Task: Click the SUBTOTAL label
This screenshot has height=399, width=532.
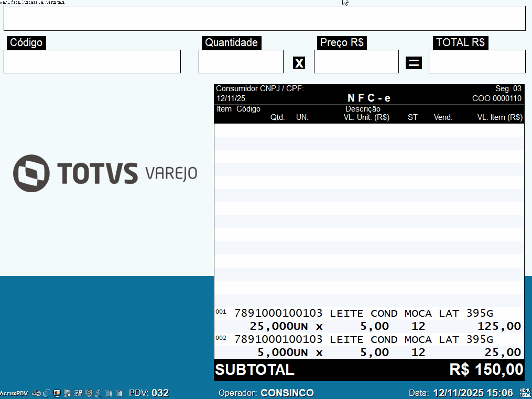Action: coord(255,370)
